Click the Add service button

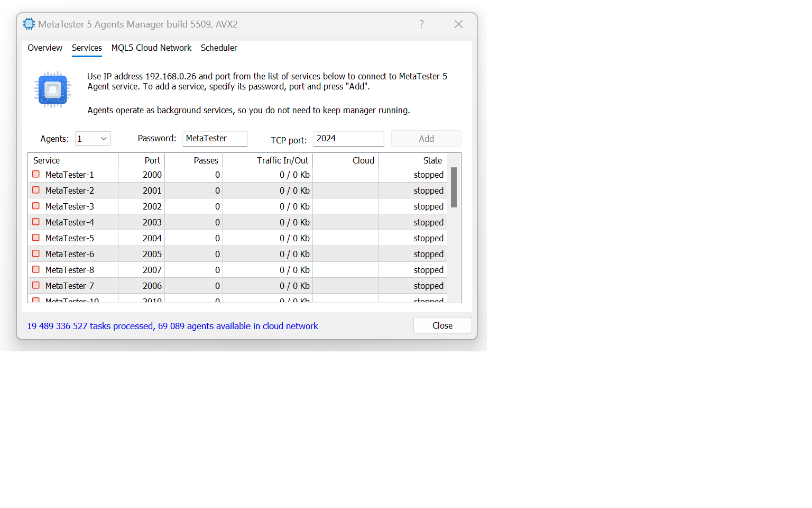426,139
